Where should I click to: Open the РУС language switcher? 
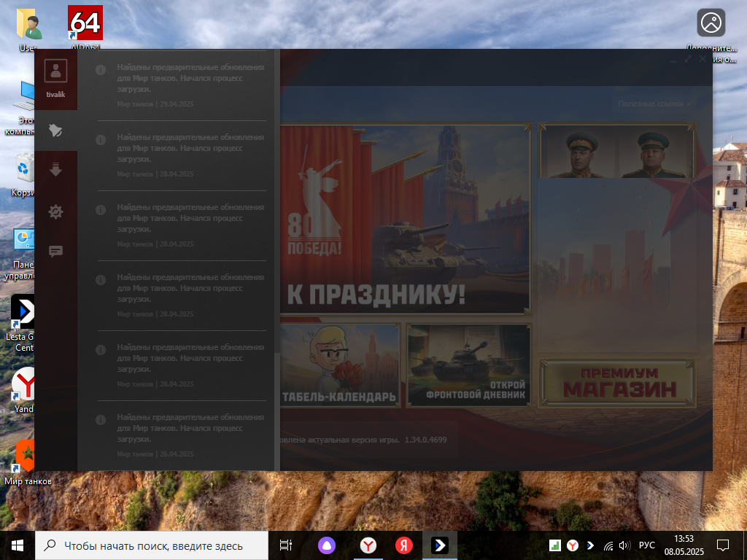click(x=646, y=545)
